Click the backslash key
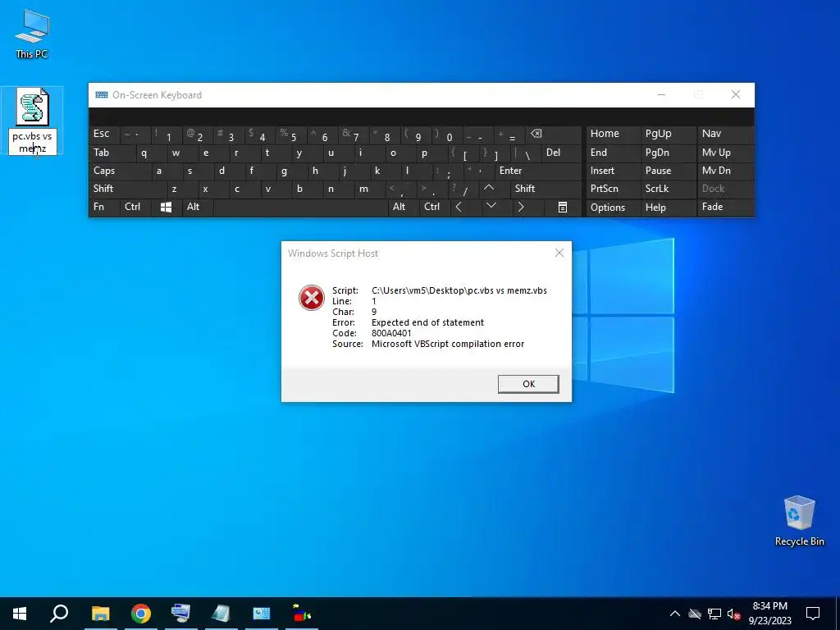 point(526,153)
